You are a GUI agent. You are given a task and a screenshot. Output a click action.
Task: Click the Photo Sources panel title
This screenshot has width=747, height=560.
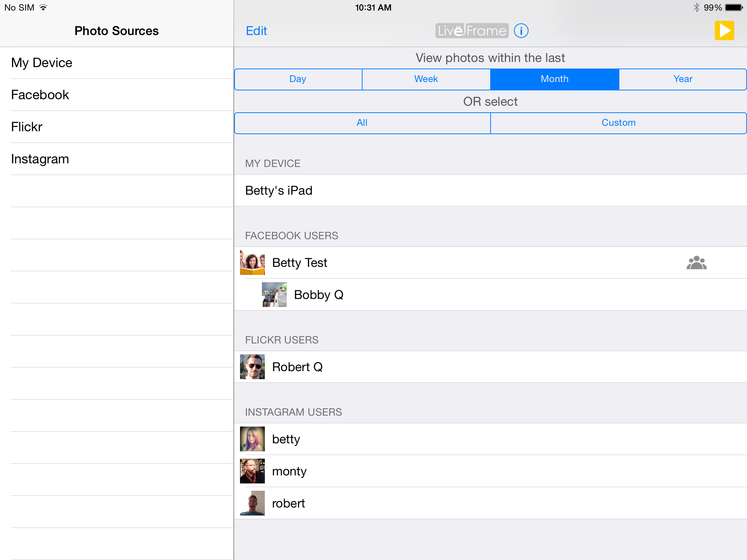(x=117, y=31)
